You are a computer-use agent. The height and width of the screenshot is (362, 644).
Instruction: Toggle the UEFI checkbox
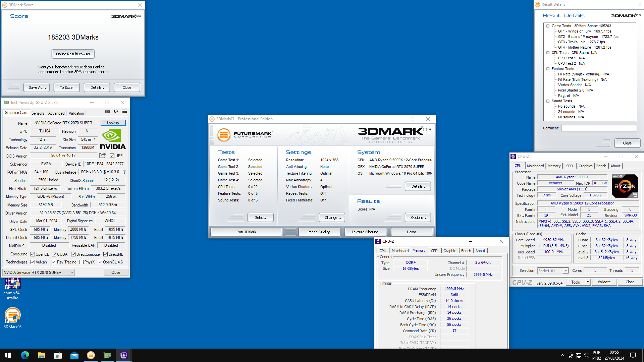tap(112, 156)
